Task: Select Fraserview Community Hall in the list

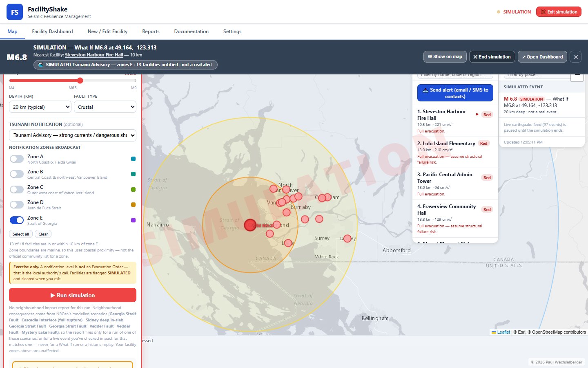Action: click(455, 219)
